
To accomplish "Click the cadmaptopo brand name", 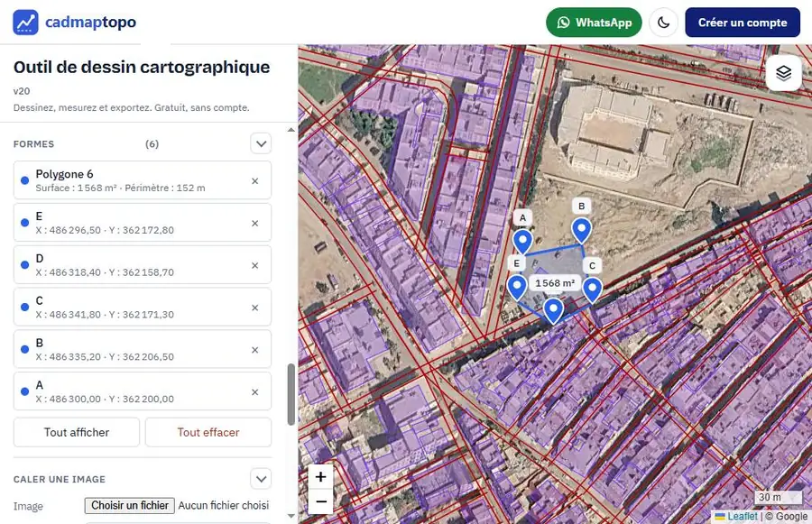I will pos(90,23).
